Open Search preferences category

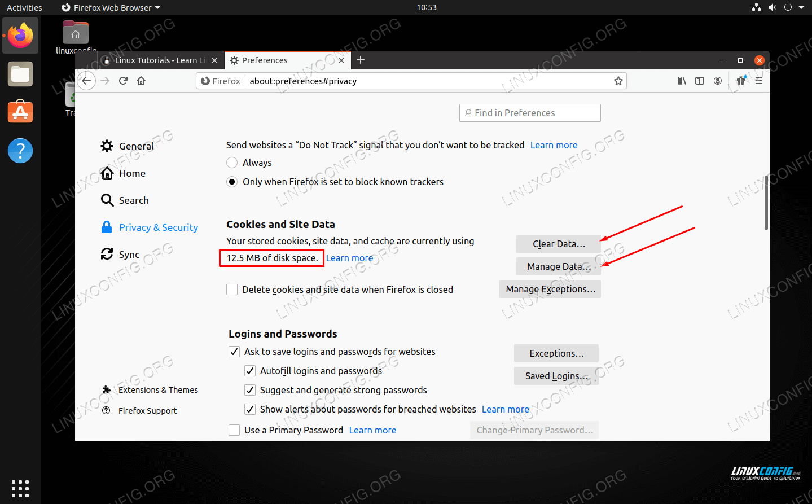[x=125, y=200]
